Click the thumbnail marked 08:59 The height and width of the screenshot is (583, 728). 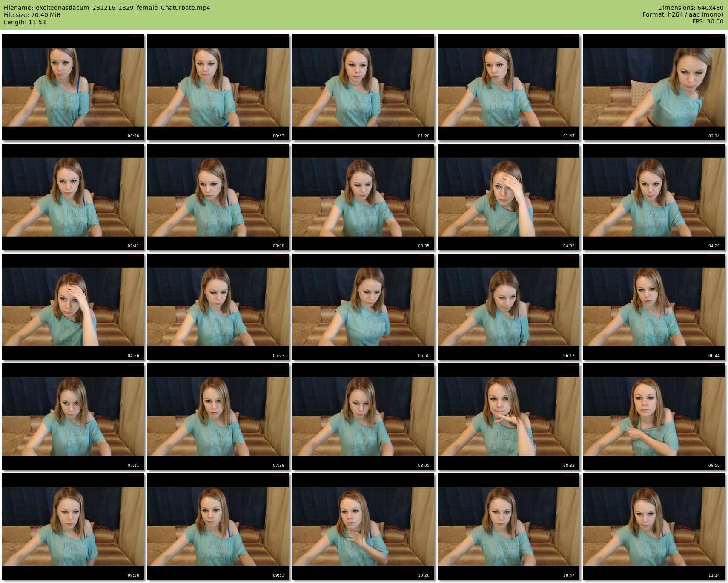point(654,417)
